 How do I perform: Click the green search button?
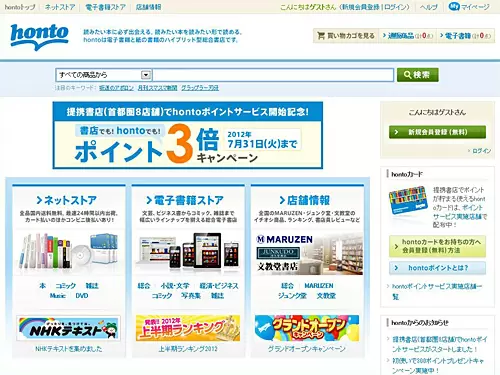(417, 75)
